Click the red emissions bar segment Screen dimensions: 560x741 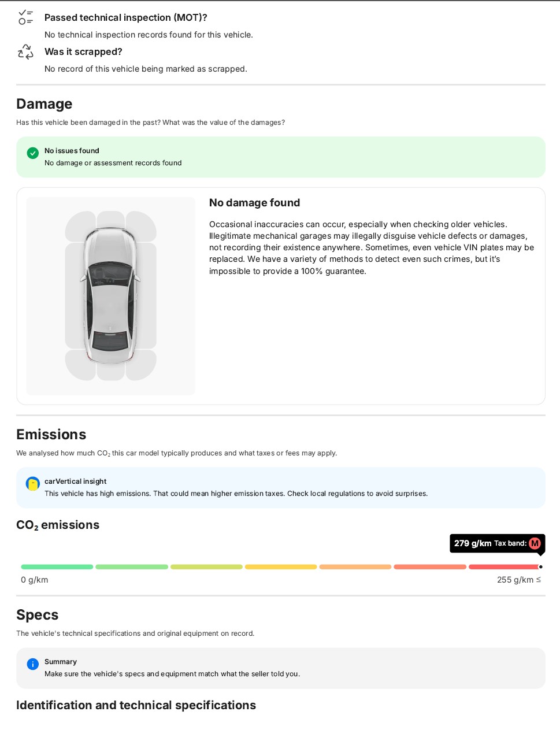coord(503,567)
